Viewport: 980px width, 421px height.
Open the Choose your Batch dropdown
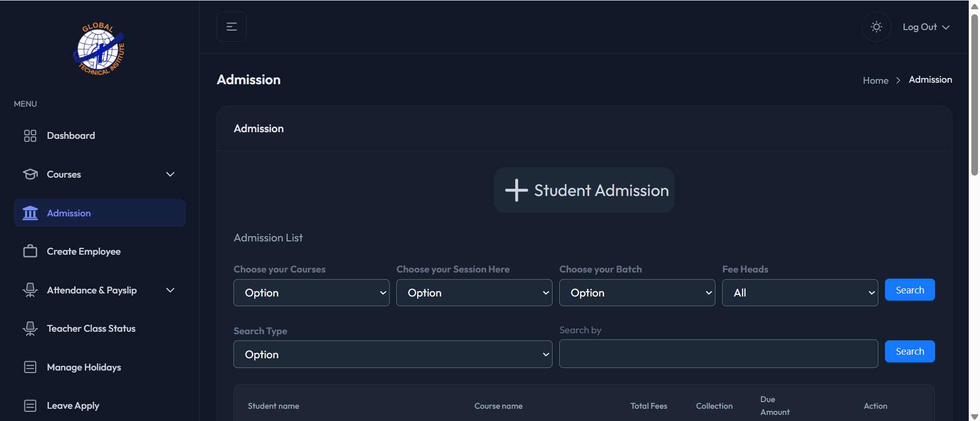point(637,293)
